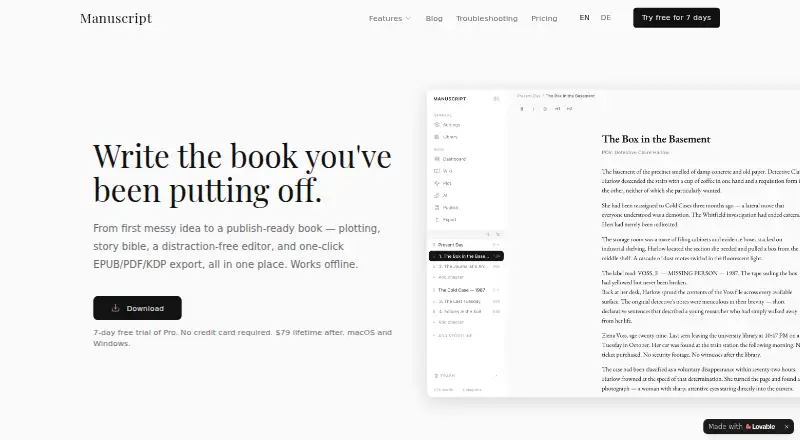
Task: Select chapter 2 in Present Day
Action: pyautogui.click(x=466, y=266)
